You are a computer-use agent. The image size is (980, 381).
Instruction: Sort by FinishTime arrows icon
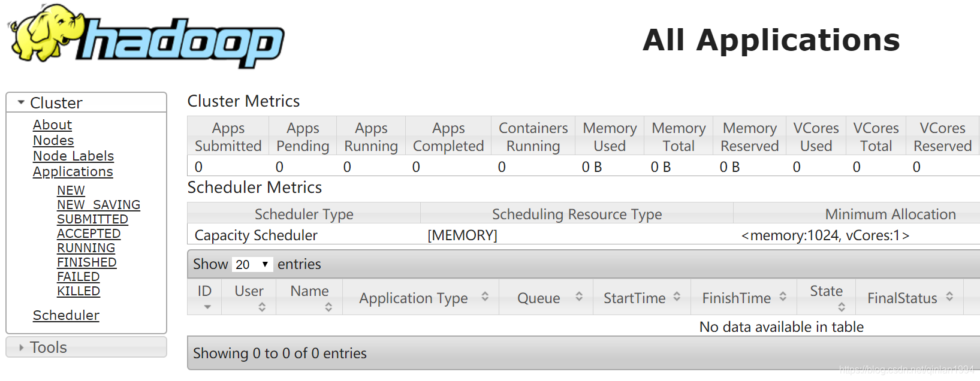click(783, 297)
